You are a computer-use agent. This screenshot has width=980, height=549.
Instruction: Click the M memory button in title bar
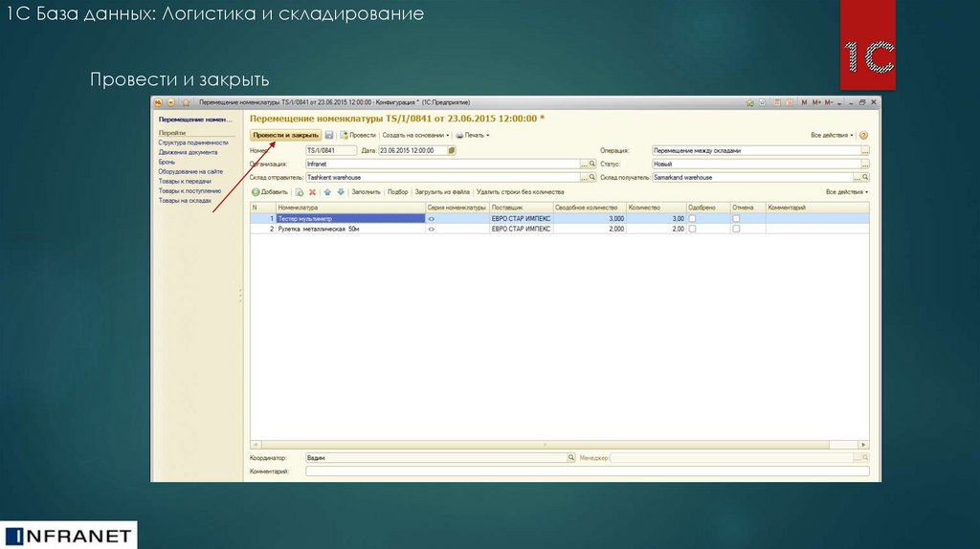[x=804, y=102]
